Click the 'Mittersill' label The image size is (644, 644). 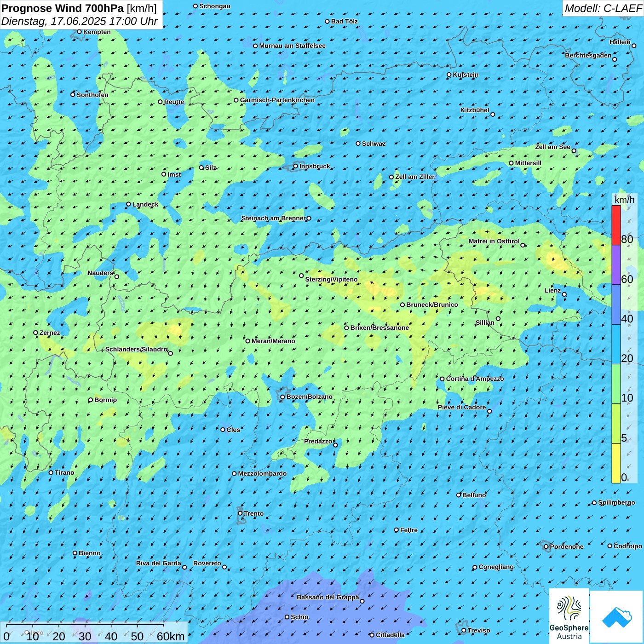pyautogui.click(x=528, y=163)
